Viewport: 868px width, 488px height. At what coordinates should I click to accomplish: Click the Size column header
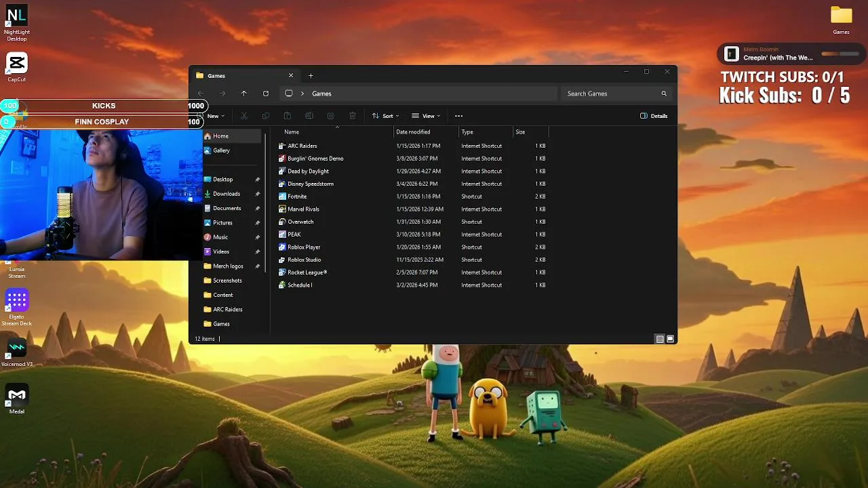tap(530, 132)
